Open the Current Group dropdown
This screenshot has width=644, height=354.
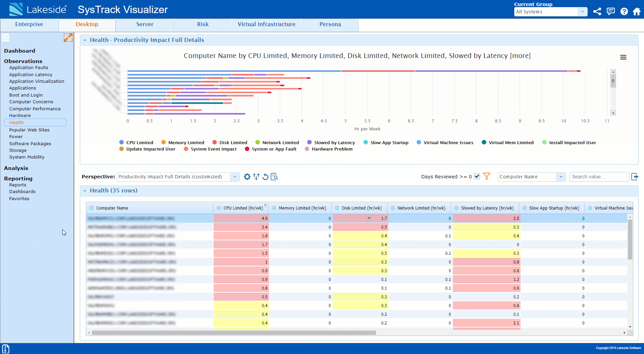coord(583,12)
